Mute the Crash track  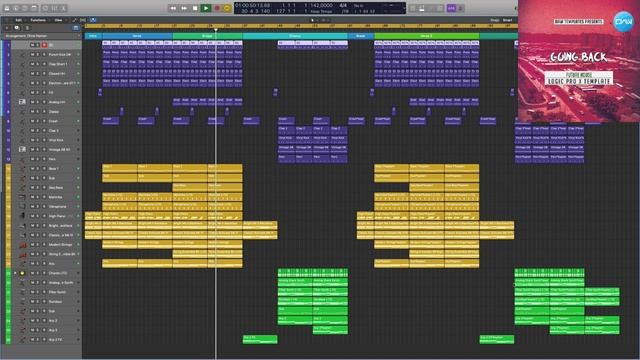point(32,121)
